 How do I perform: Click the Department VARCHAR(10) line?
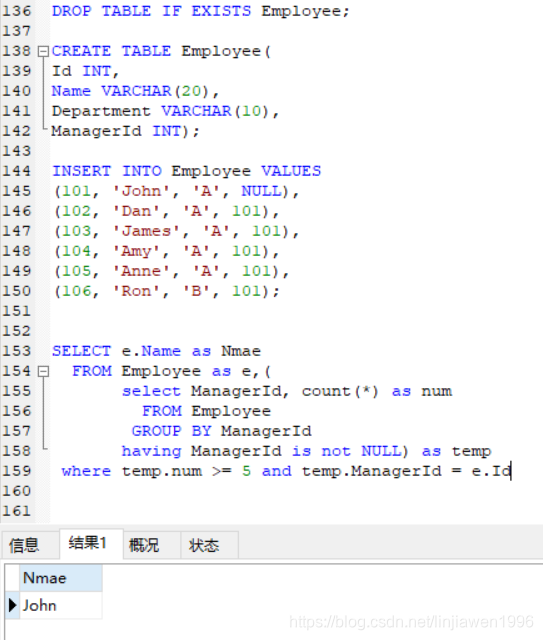coord(165,111)
